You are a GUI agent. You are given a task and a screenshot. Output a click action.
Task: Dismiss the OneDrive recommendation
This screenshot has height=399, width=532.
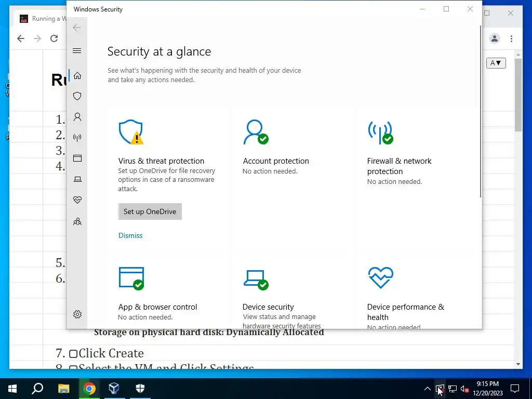[x=130, y=235]
